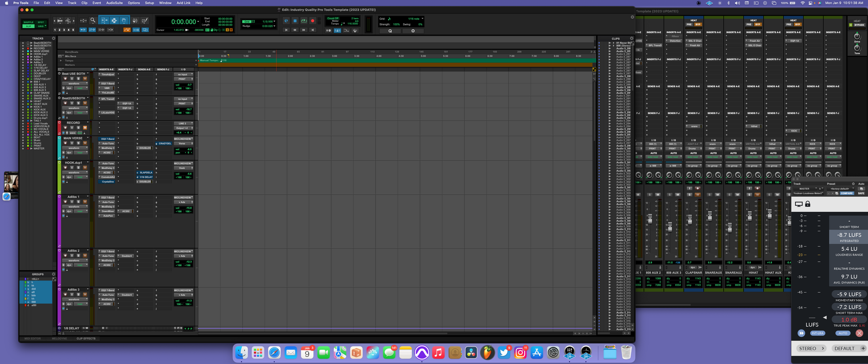Image resolution: width=868 pixels, height=364 pixels.
Task: Select the Pencil tool
Action: (x=145, y=21)
